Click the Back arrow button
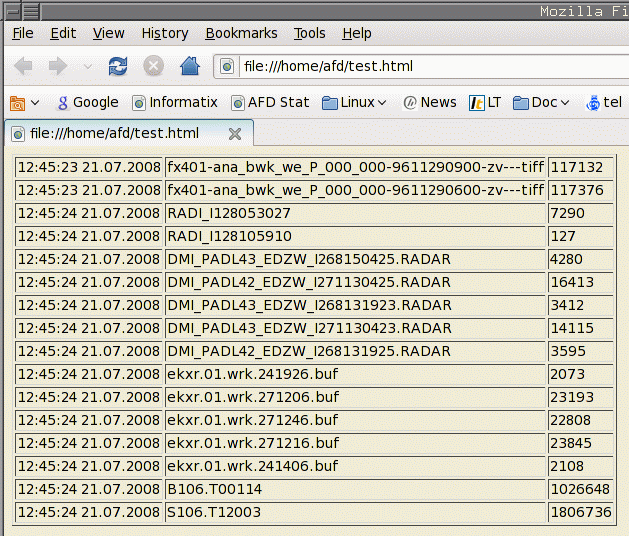The width and height of the screenshot is (629, 536). click(23, 67)
